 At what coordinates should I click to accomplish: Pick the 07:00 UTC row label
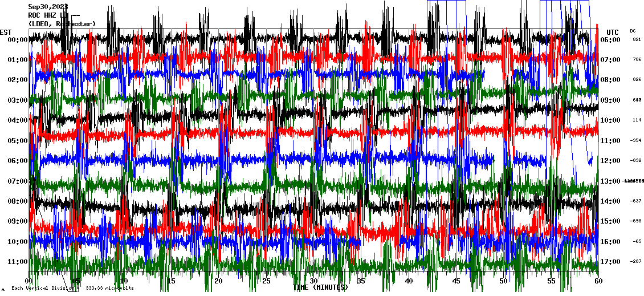pyautogui.click(x=610, y=60)
